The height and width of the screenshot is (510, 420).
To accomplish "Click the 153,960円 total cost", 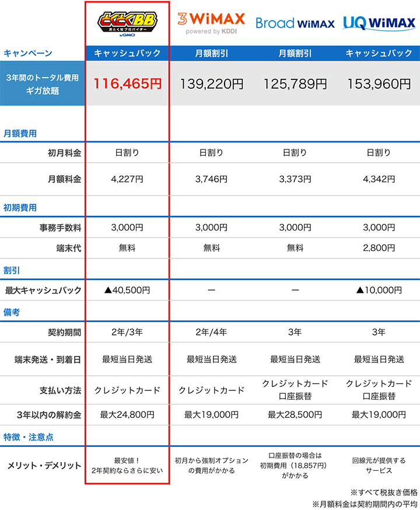I will [x=379, y=84].
